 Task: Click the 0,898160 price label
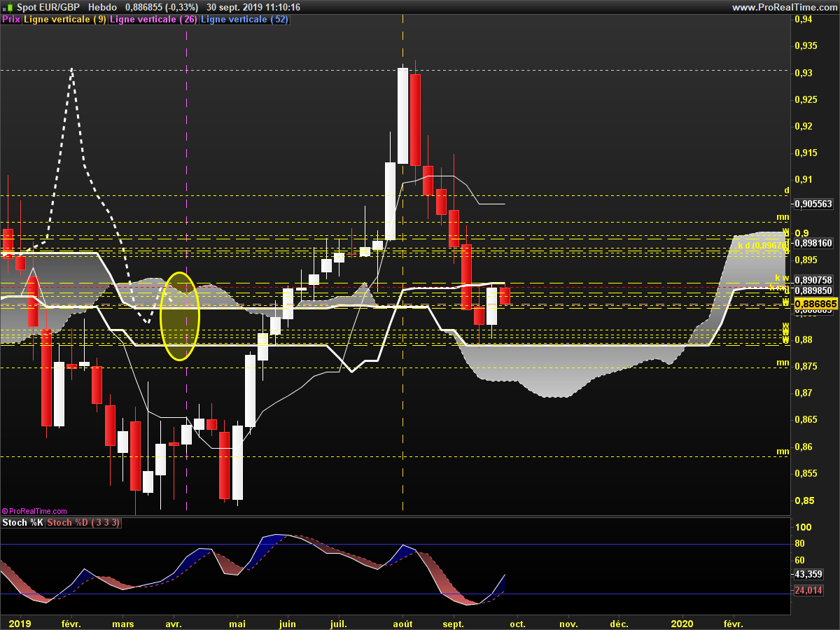coord(813,244)
